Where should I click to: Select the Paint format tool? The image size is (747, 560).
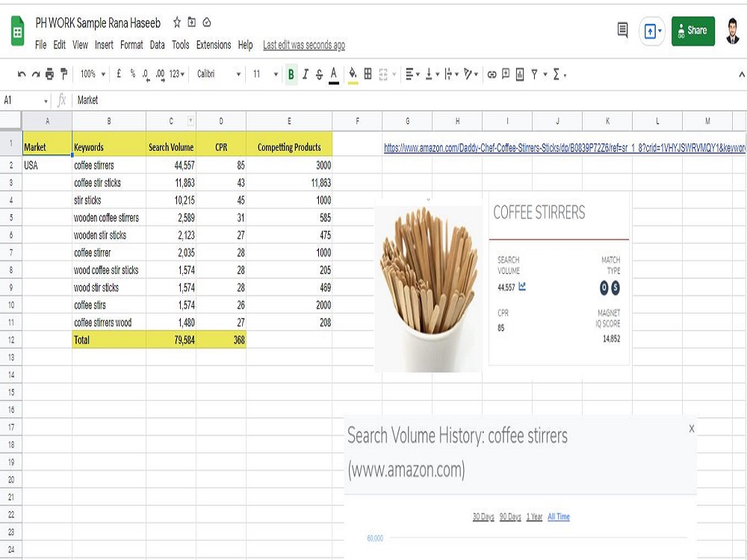point(63,74)
